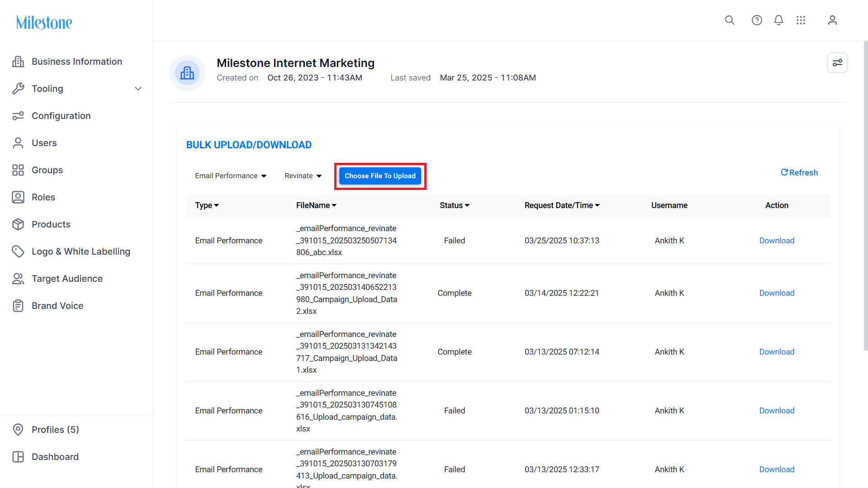
Task: Go to Configuration page
Action: tap(61, 116)
